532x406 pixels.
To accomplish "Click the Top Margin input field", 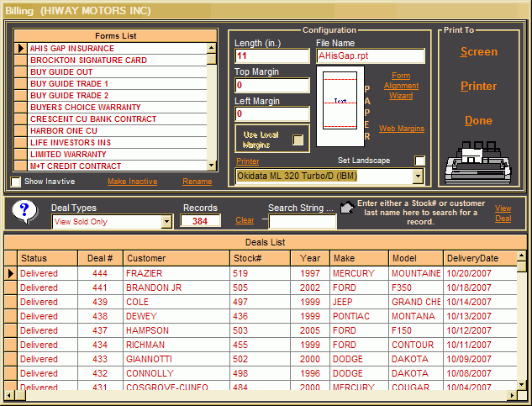I will (x=272, y=85).
